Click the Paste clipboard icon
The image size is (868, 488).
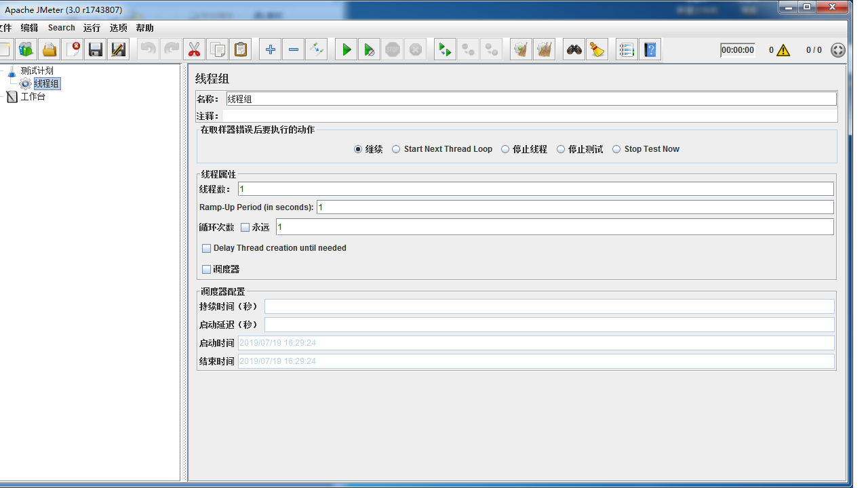[241, 49]
